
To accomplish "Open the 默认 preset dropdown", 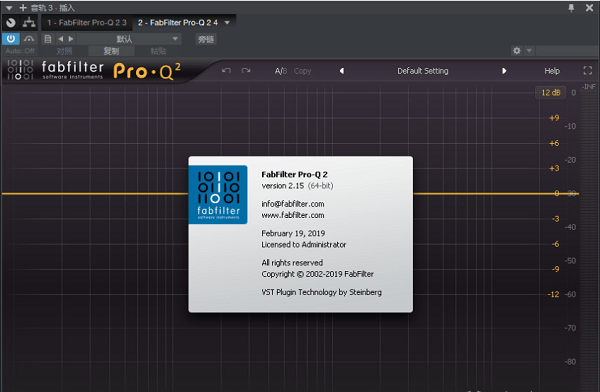I will [x=129, y=39].
